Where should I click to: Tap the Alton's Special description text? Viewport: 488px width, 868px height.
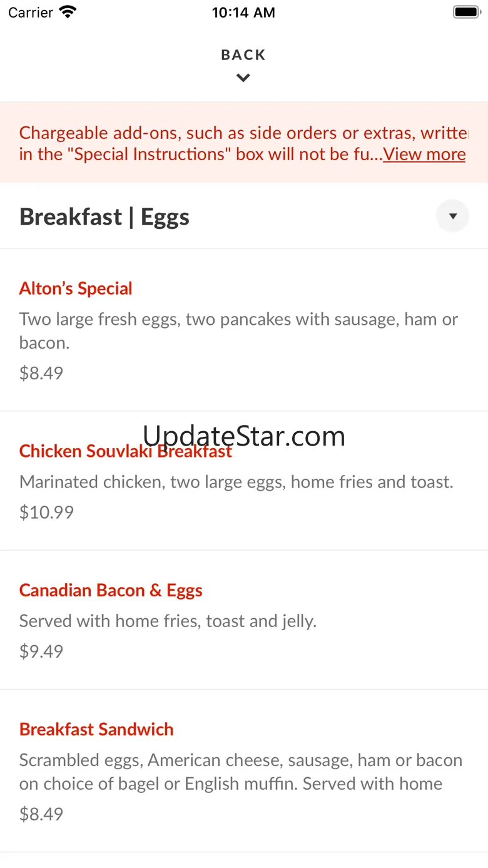tap(238, 330)
